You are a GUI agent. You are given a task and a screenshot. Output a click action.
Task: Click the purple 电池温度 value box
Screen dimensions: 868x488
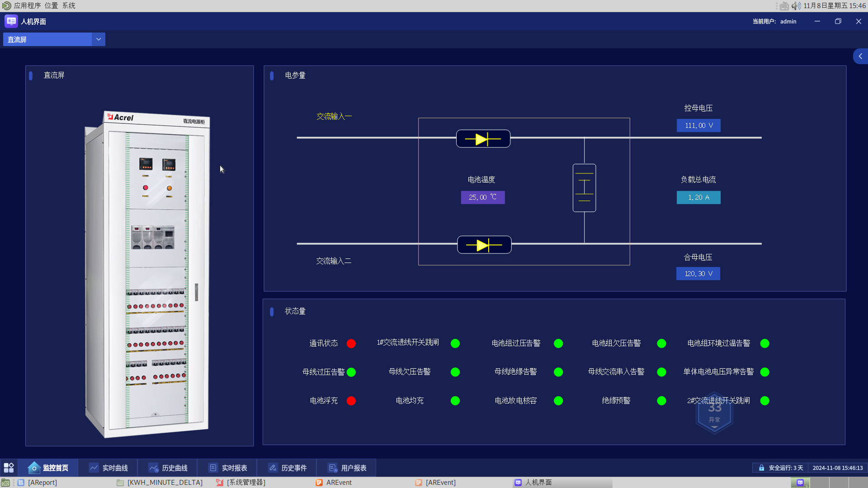click(482, 197)
